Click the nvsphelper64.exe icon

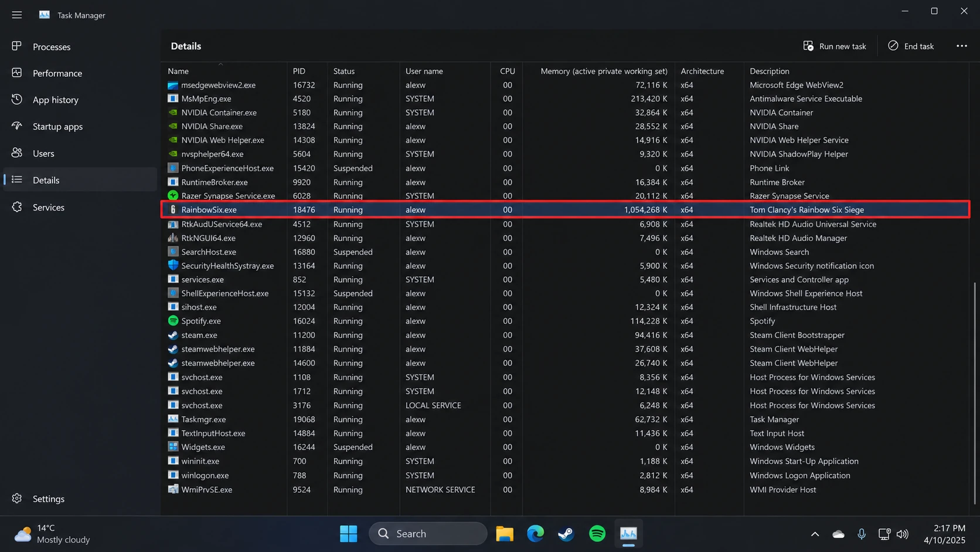[x=173, y=154]
